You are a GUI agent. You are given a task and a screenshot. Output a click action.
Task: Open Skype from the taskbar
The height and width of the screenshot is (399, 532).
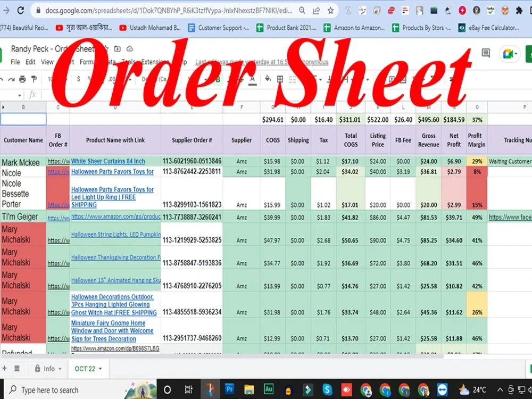click(327, 389)
